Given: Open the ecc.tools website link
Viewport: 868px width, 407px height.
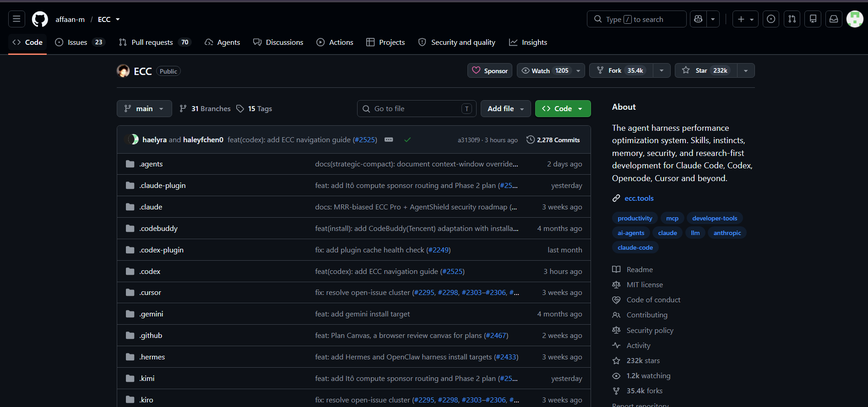Looking at the screenshot, I should [639, 198].
